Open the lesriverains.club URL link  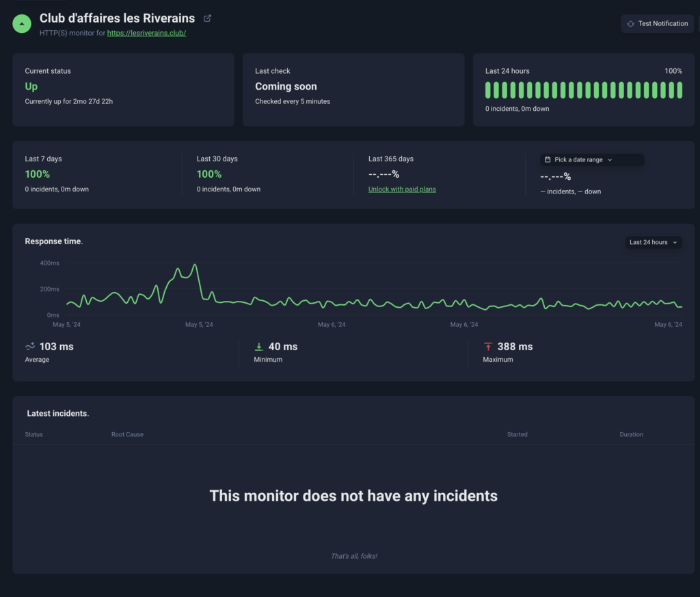[x=146, y=33]
